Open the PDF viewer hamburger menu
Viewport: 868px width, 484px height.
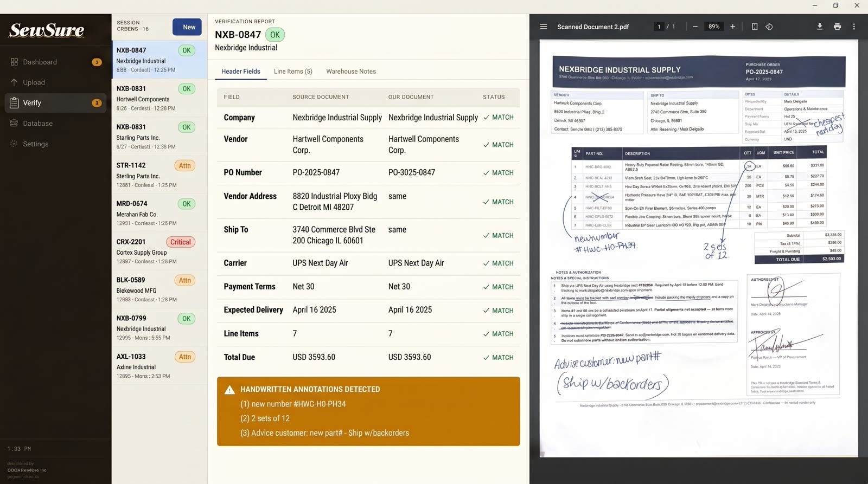point(543,27)
